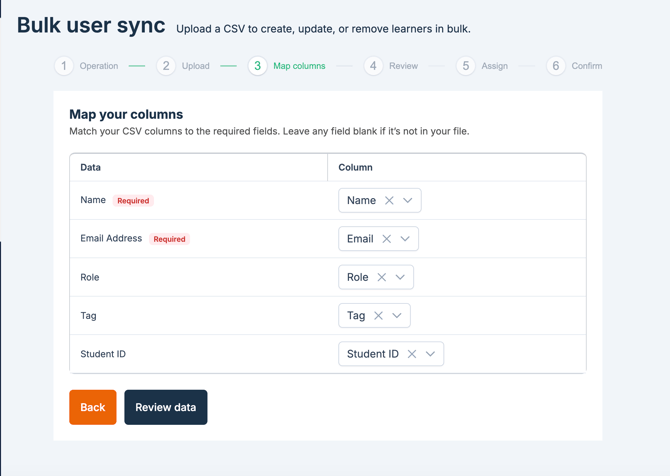This screenshot has height=476, width=670.
Task: Select step 3 Map columns
Action: pos(287,66)
